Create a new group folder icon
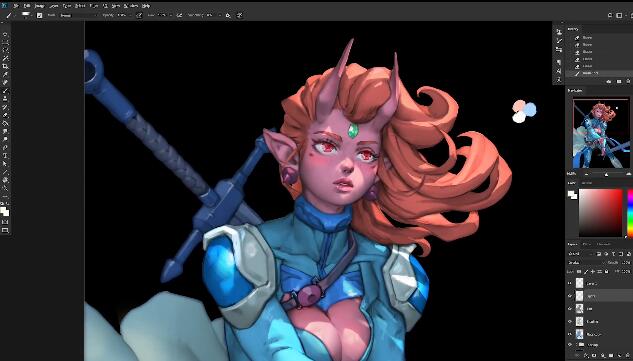The height and width of the screenshot is (361, 633). tap(611, 355)
